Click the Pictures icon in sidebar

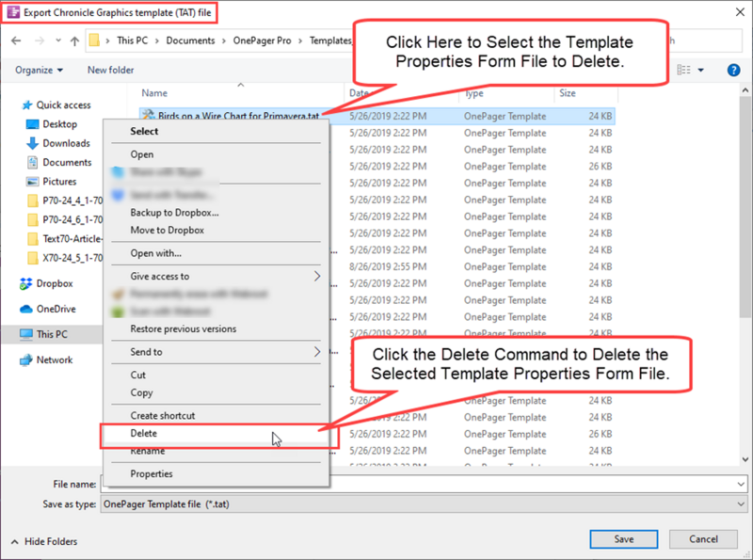[32, 182]
